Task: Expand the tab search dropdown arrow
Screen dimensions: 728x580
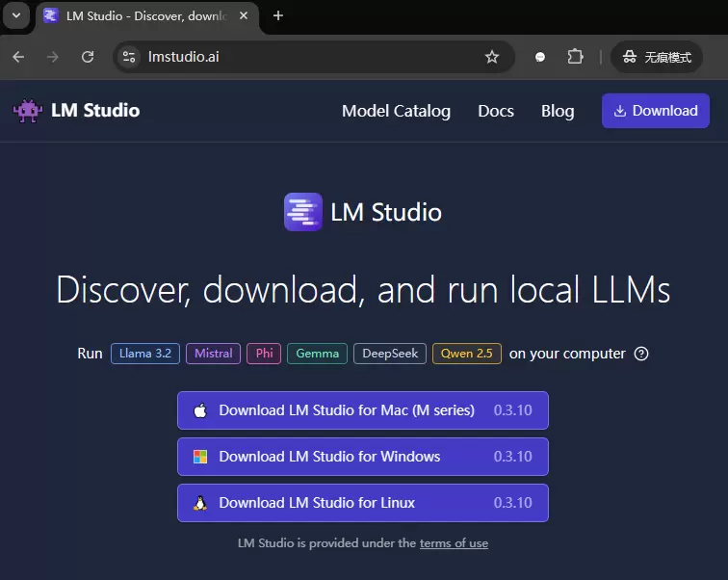Action: pyautogui.click(x=16, y=15)
